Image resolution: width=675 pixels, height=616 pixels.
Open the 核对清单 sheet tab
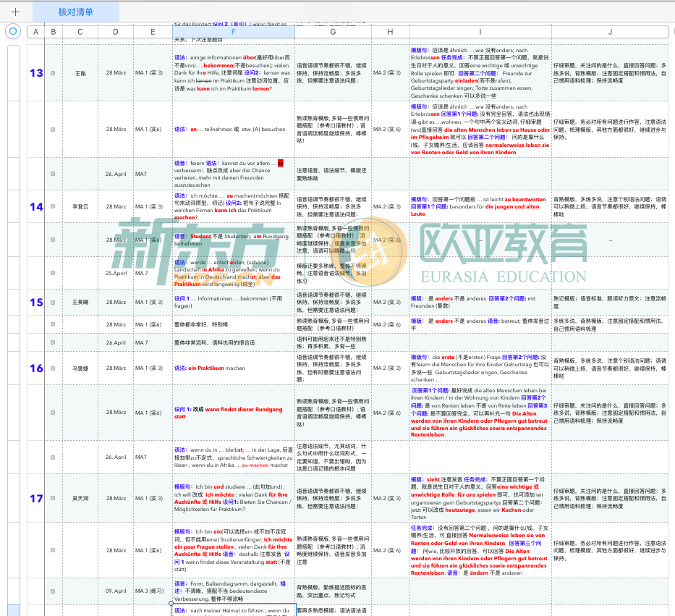[76, 12]
